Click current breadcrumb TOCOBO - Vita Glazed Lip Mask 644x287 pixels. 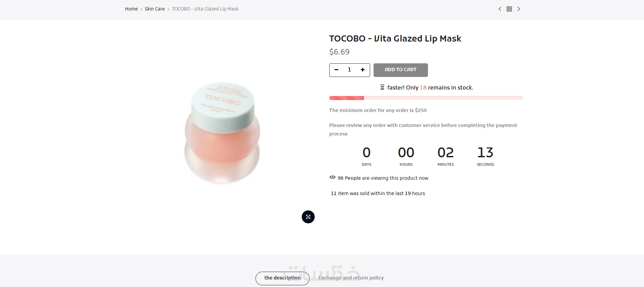click(205, 9)
